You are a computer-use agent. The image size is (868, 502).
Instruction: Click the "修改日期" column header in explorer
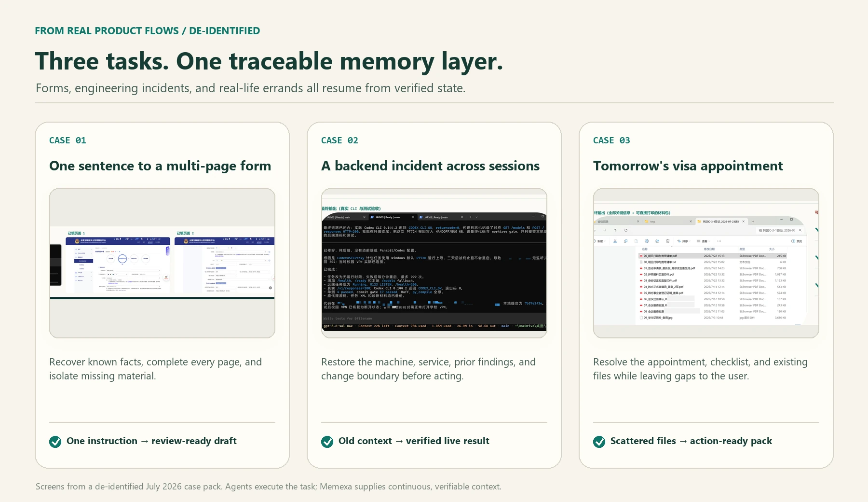pyautogui.click(x=709, y=249)
